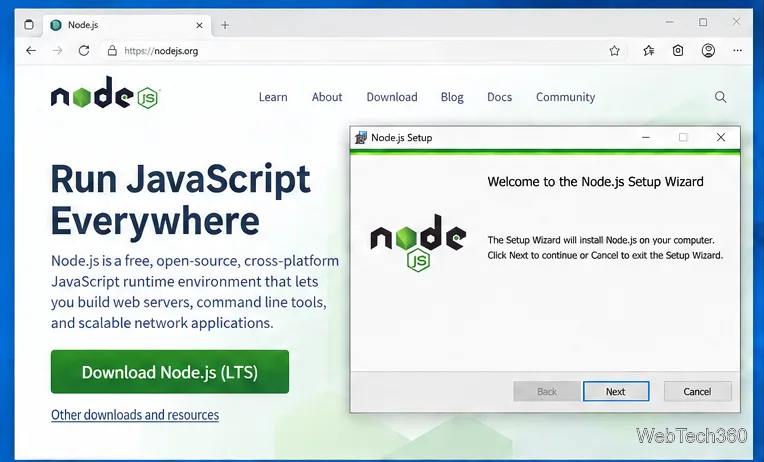
Task: Open browser settings ellipsis menu
Action: pyautogui.click(x=737, y=51)
